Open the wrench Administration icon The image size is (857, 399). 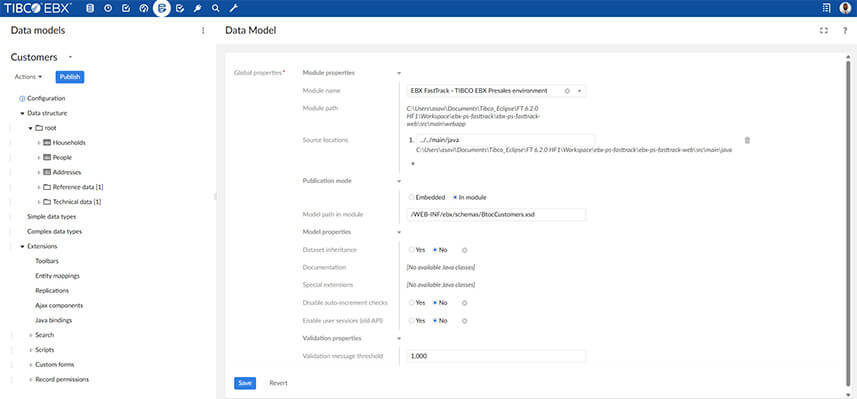pyautogui.click(x=233, y=8)
